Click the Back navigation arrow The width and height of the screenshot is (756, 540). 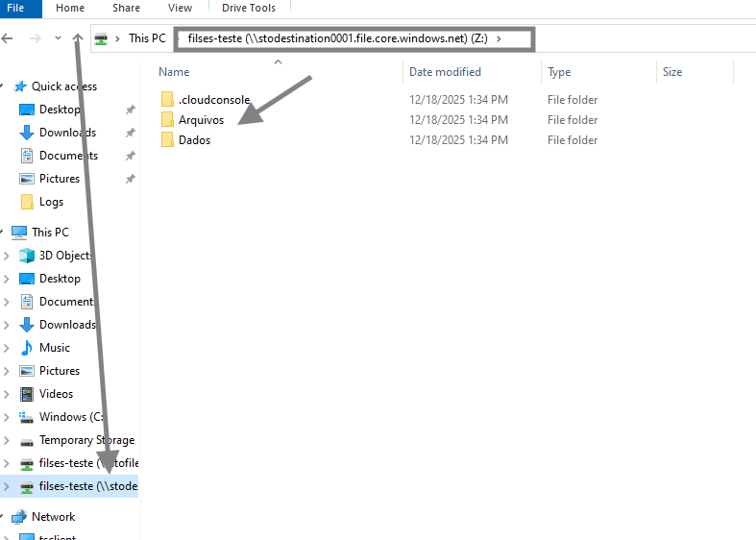pos(8,38)
